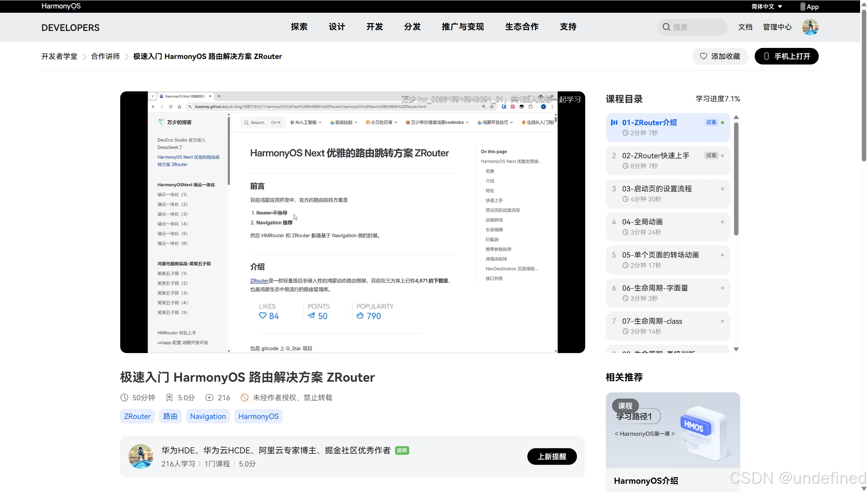The width and height of the screenshot is (868, 492).
Task: Click 试看 badge on lesson 02
Action: click(711, 155)
